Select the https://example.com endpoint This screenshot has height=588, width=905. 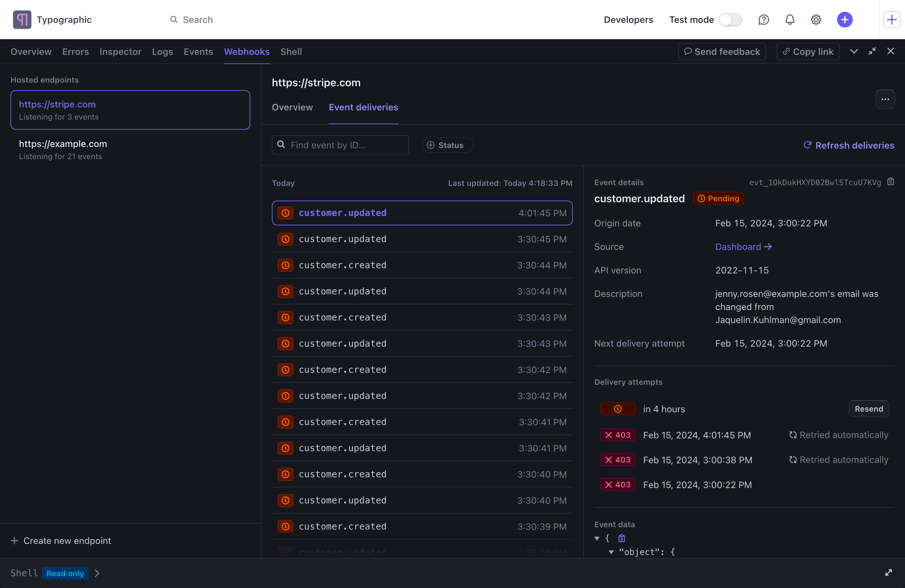(x=129, y=149)
